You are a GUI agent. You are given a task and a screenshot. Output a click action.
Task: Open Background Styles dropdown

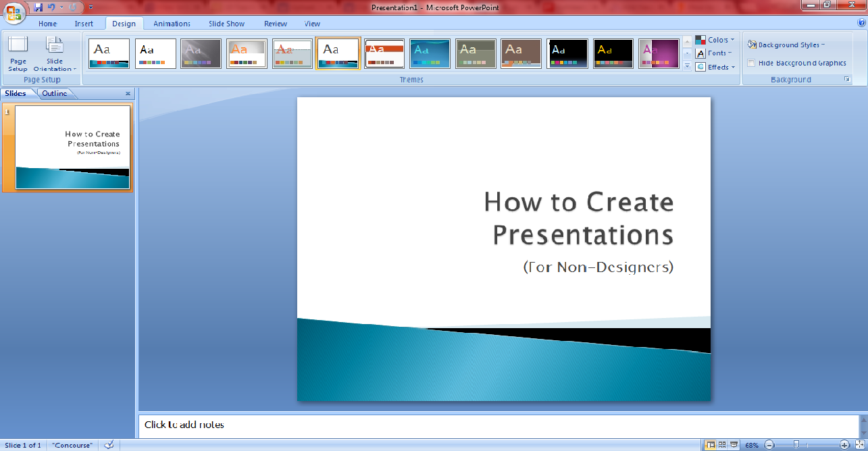click(x=787, y=45)
